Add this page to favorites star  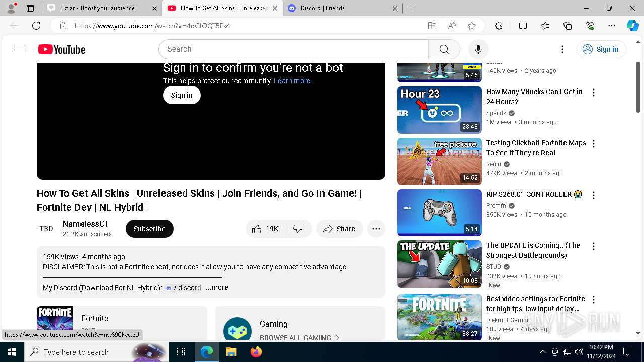[x=472, y=26]
